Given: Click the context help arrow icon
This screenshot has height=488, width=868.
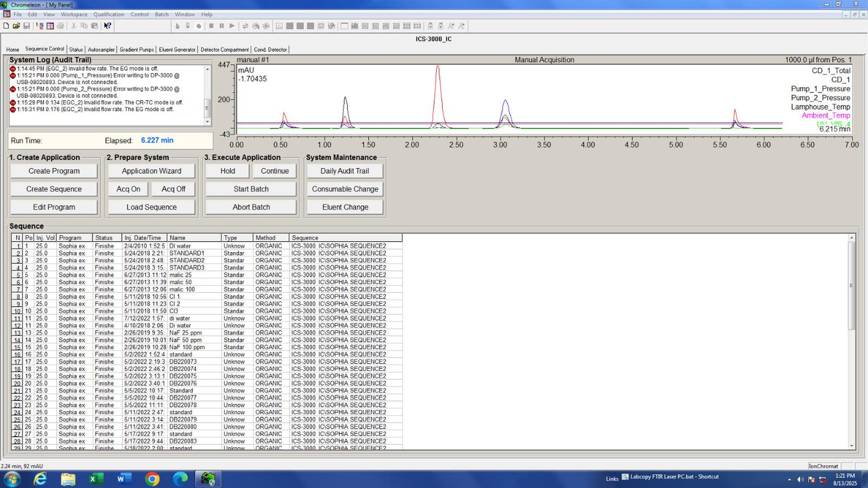Looking at the screenshot, I should tap(107, 26).
